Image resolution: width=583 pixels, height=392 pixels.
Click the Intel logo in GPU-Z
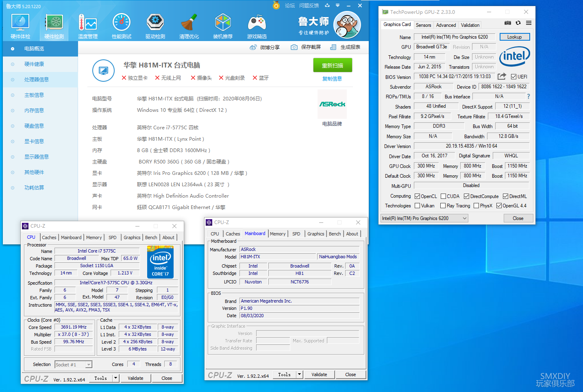515,56
